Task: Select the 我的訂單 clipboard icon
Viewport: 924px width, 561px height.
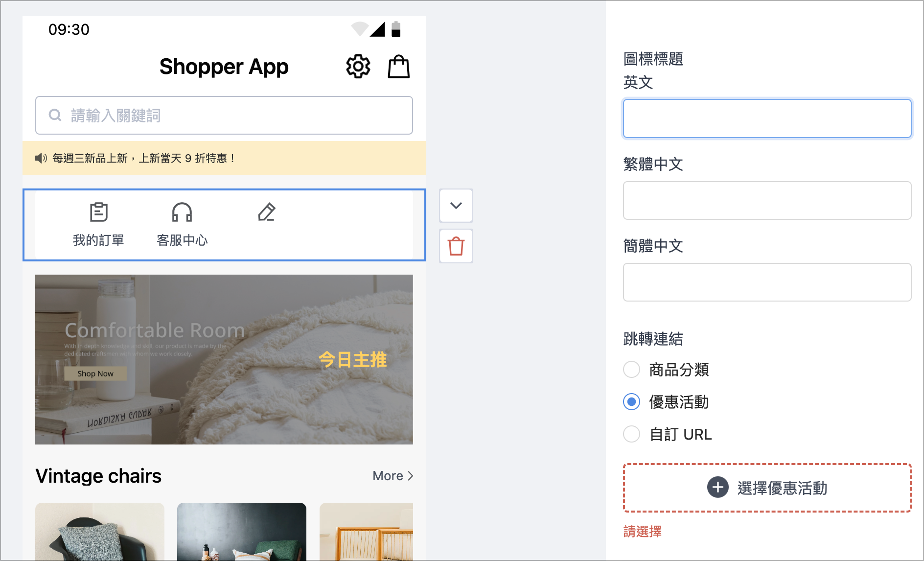Action: pyautogui.click(x=99, y=212)
